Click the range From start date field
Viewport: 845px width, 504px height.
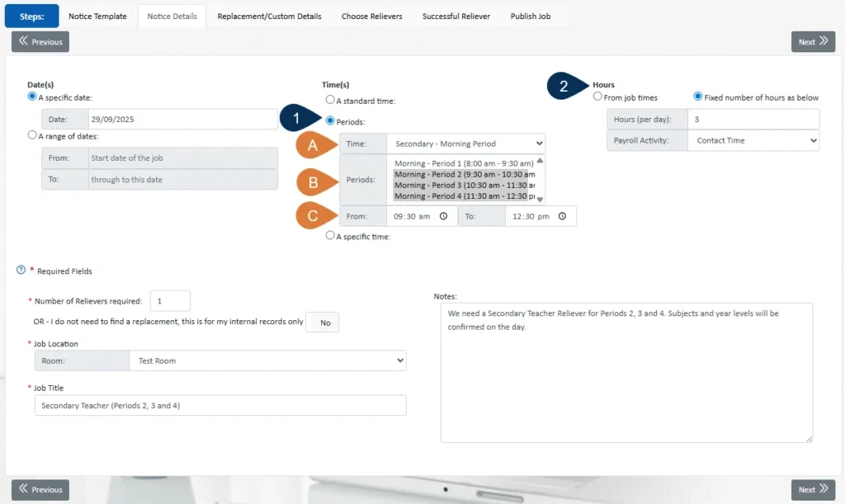pyautogui.click(x=183, y=158)
